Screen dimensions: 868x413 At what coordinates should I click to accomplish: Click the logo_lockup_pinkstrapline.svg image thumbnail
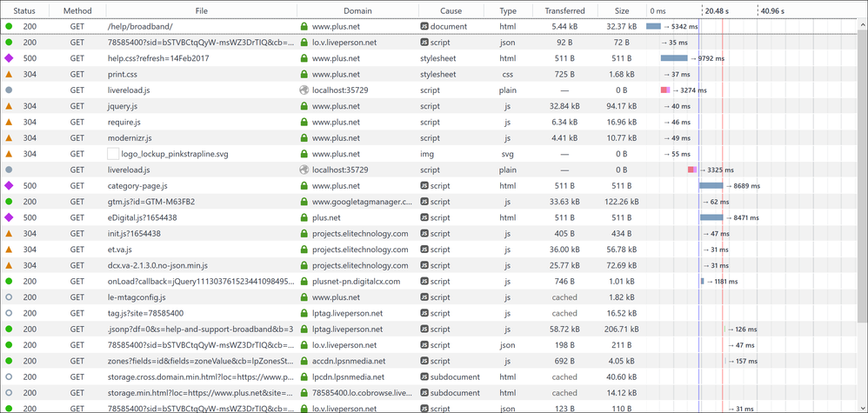click(113, 154)
